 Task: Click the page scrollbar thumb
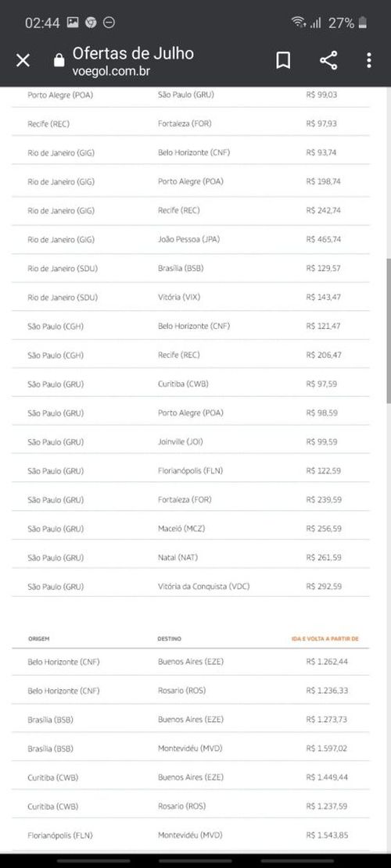point(388,331)
